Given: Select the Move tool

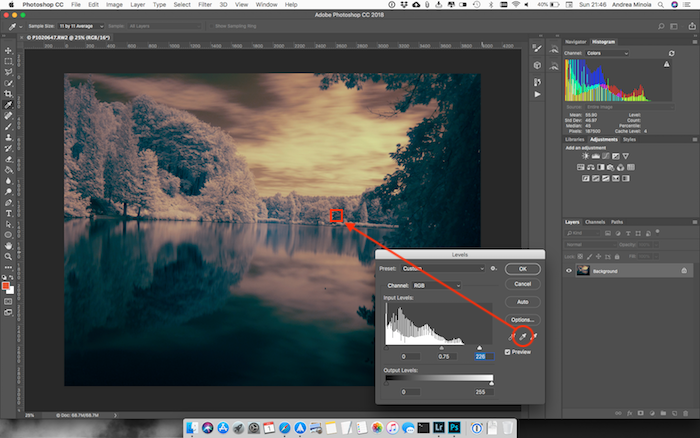Looking at the screenshot, I should [8, 50].
